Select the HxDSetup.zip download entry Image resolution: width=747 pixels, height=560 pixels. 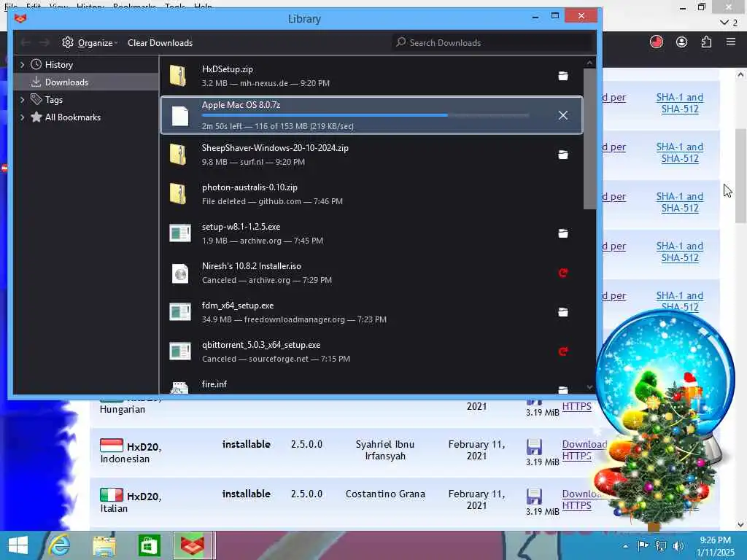[x=371, y=76]
